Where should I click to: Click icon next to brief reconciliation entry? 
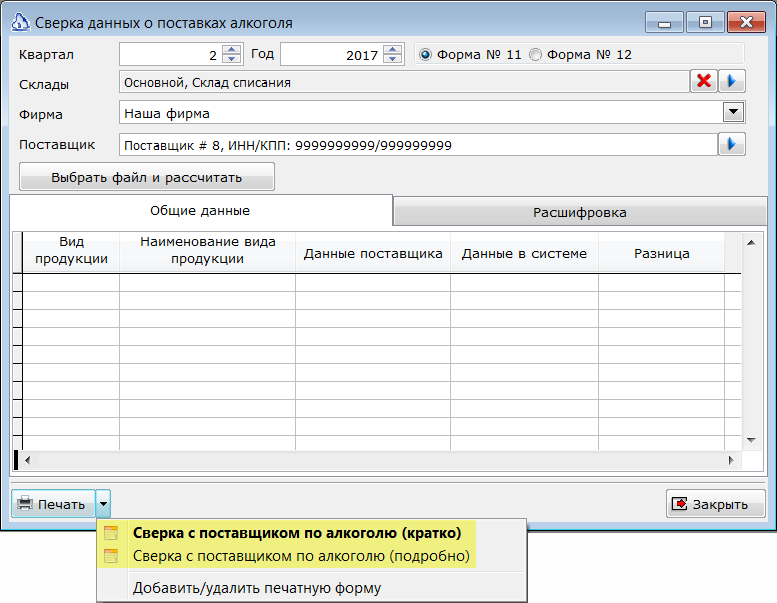point(111,533)
